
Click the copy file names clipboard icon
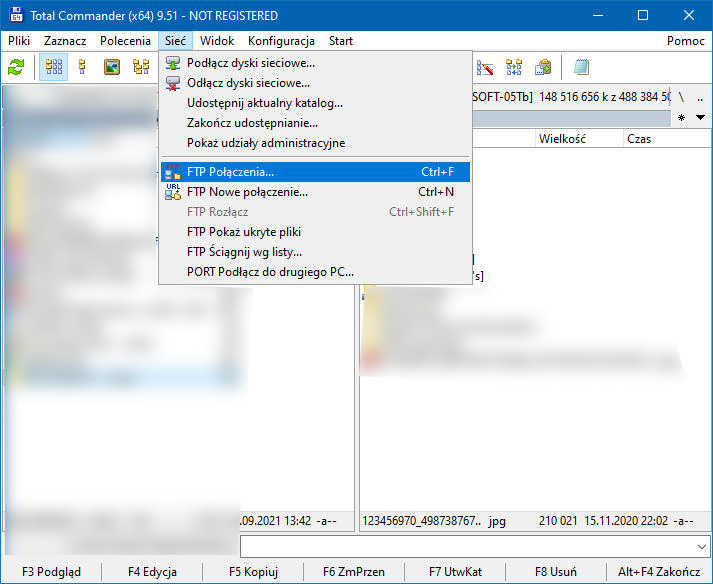click(543, 68)
